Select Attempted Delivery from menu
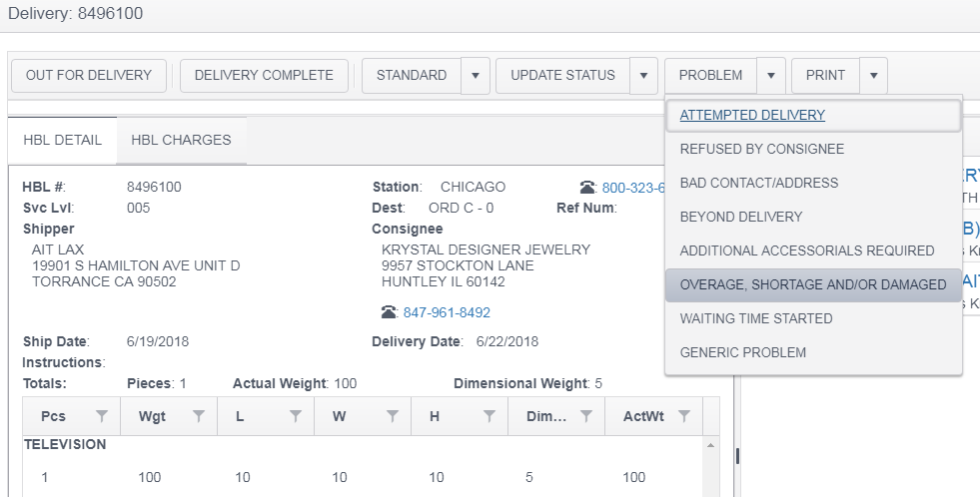Viewport: 980px width, 497px height. click(813, 115)
